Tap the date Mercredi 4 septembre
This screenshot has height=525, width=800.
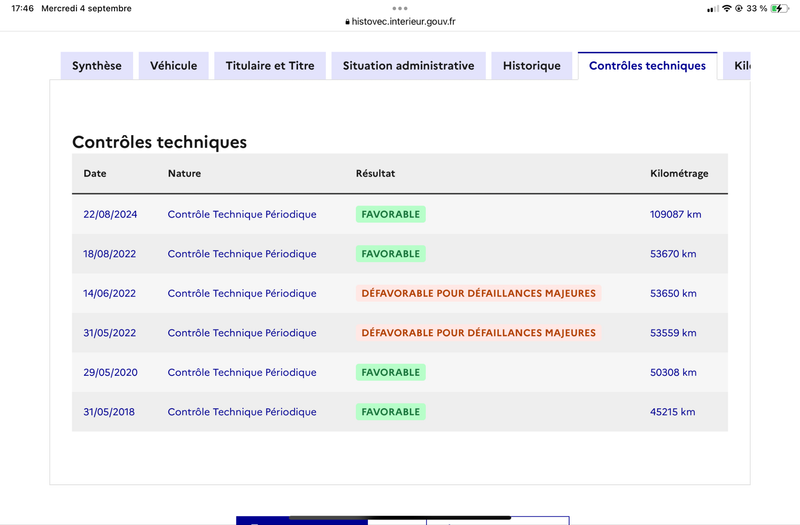(86, 8)
